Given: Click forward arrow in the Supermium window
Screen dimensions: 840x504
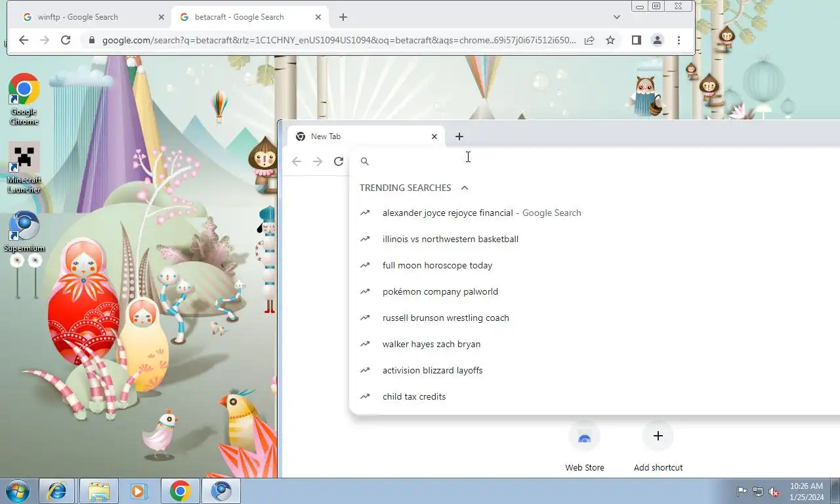Looking at the screenshot, I should tap(318, 161).
